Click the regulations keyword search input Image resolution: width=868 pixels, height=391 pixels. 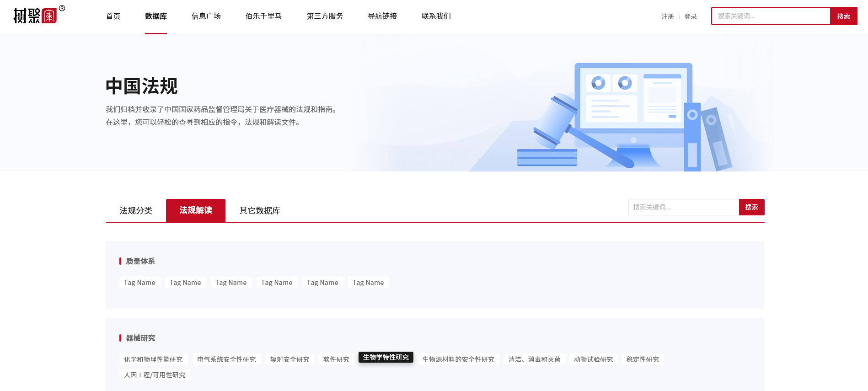click(x=683, y=207)
